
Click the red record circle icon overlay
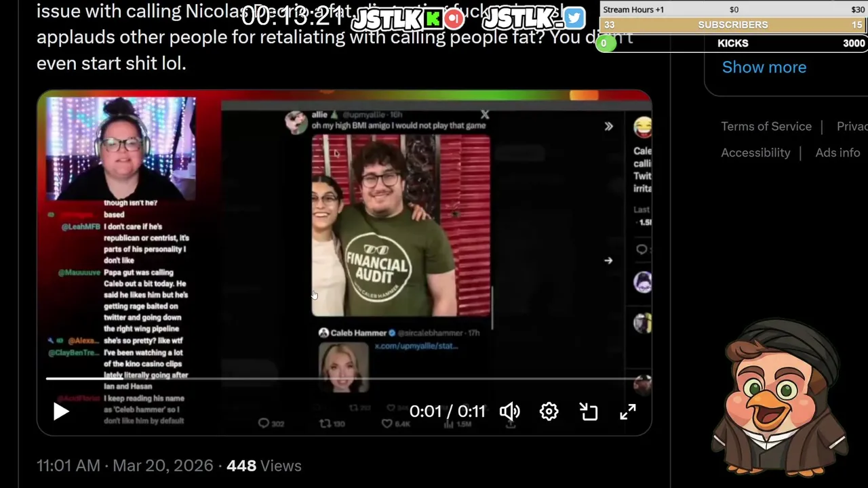(454, 19)
